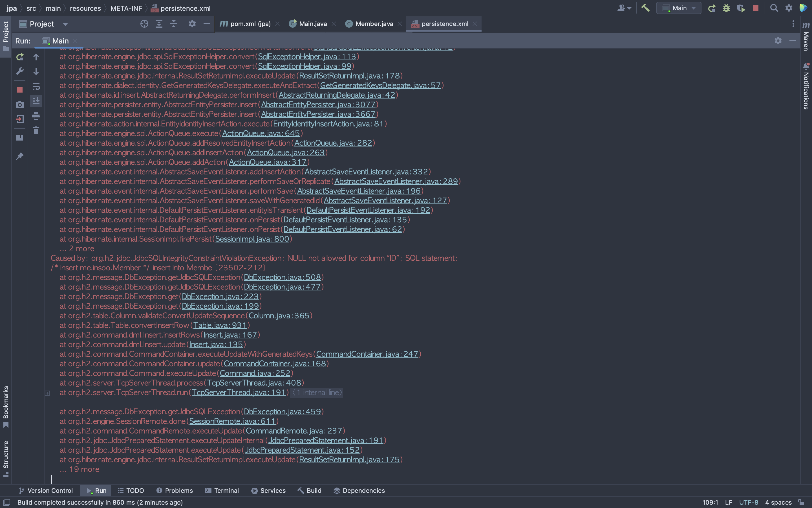Dump threads with the camera icon
This screenshot has width=812, height=508.
pyautogui.click(x=20, y=104)
